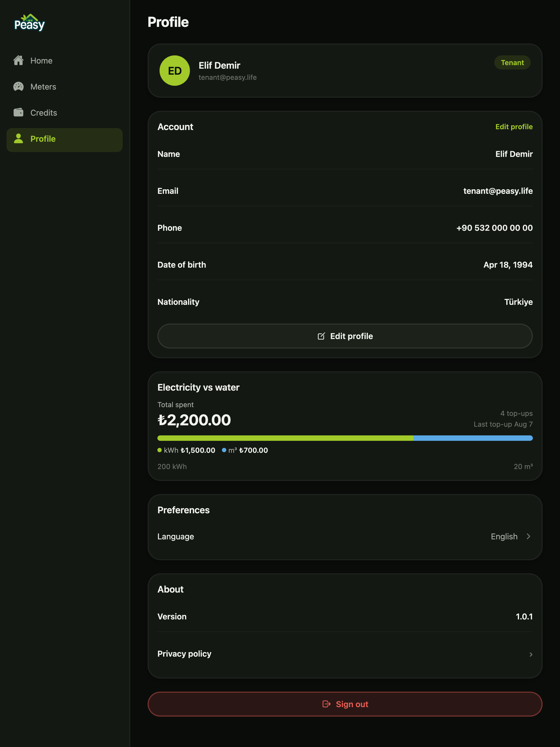Click Edit profile link in Account header
The image size is (560, 747).
[514, 127]
